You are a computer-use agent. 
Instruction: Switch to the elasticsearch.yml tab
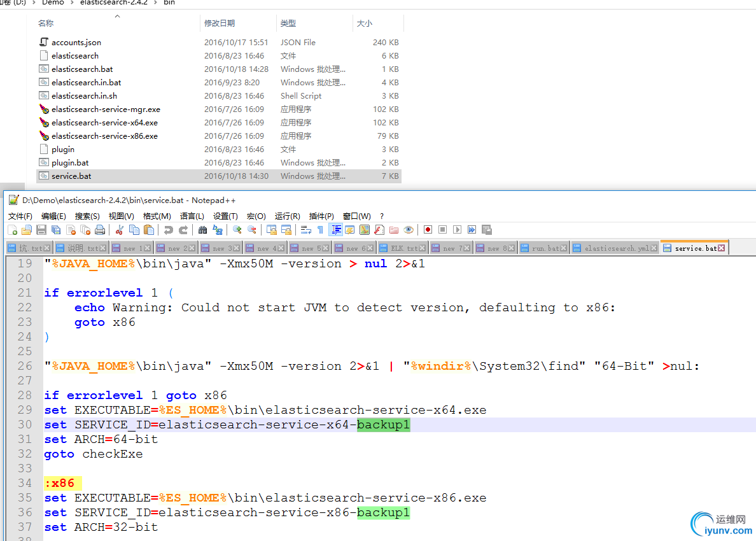615,248
